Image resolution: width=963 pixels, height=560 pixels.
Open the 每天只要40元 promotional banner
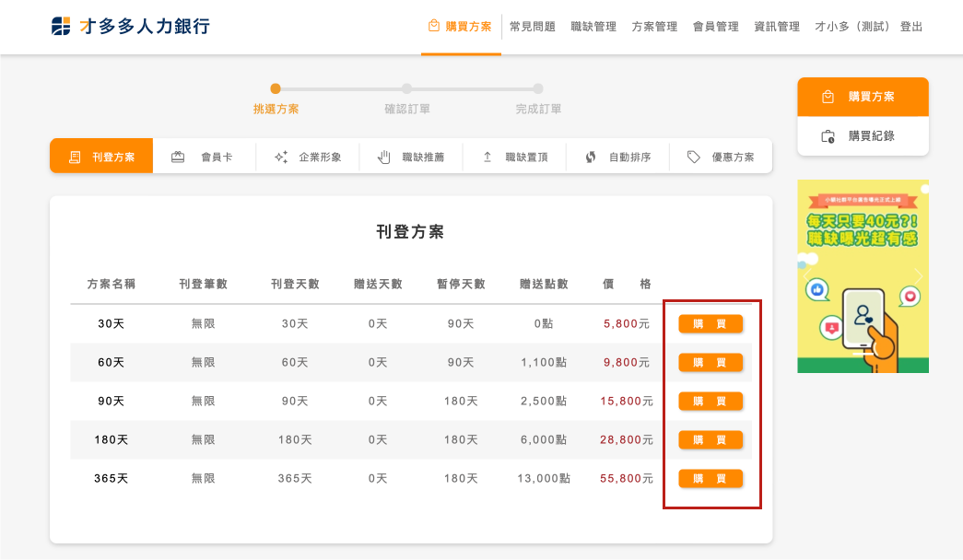coord(863,276)
